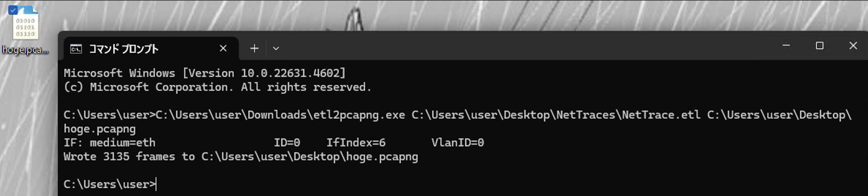This screenshot has width=868, height=196.
Task: Click the etl2pcapng.exe command text
Action: click(x=280, y=115)
